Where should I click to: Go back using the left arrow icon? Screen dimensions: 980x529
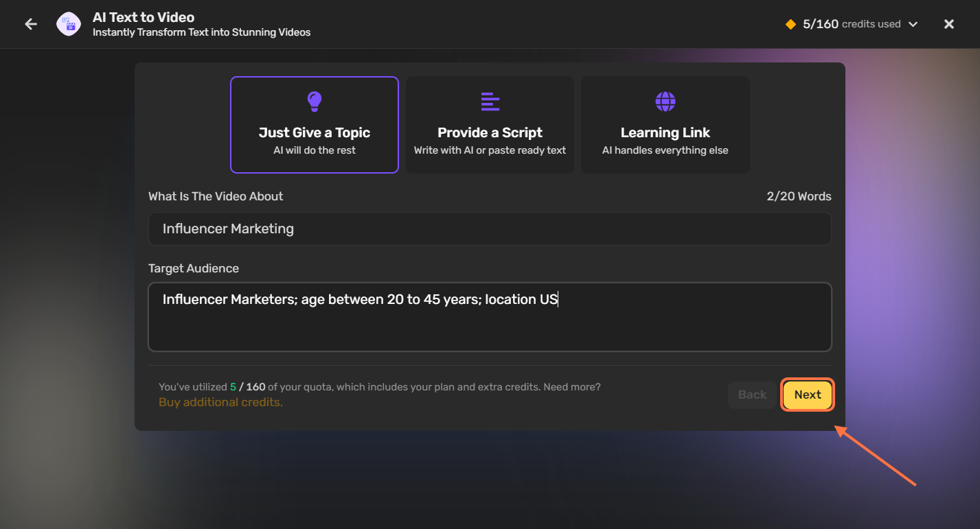(x=31, y=24)
